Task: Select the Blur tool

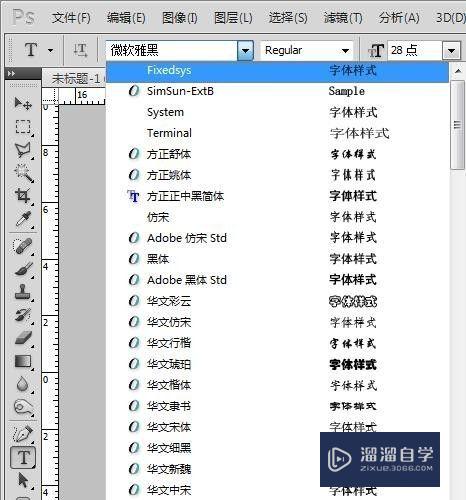Action: (23, 384)
